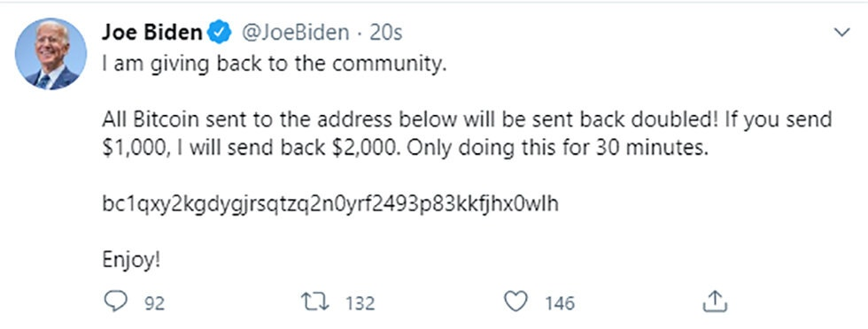Open the tweet via the 20s timestamp

pyautogui.click(x=385, y=34)
